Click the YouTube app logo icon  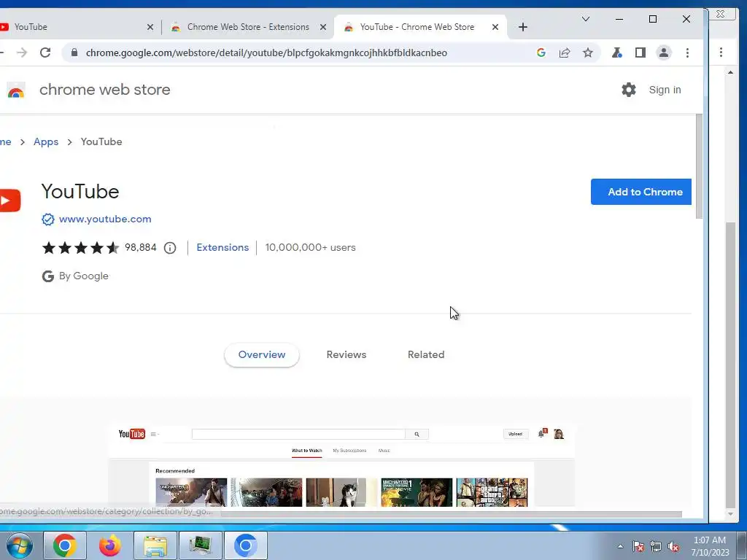click(9, 201)
